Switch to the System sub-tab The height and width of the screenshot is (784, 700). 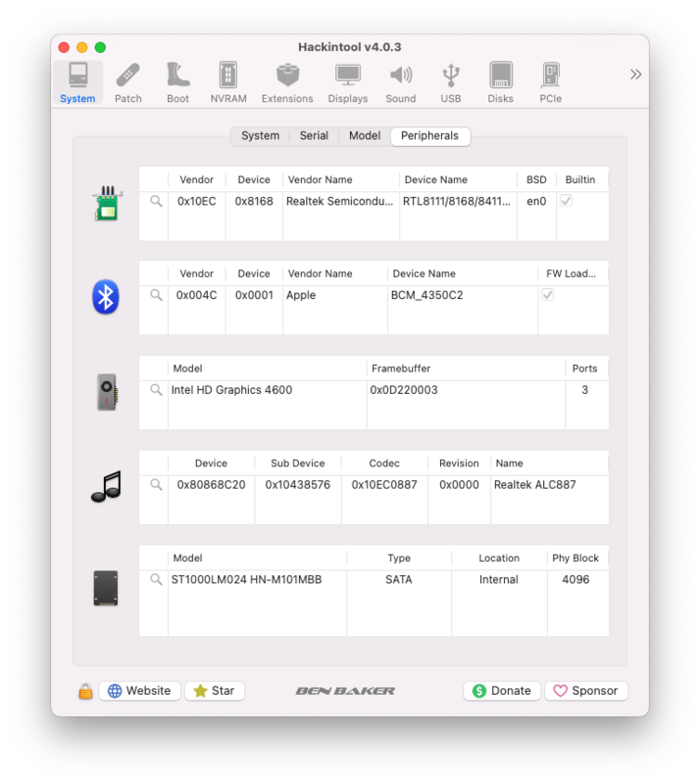[x=260, y=136]
